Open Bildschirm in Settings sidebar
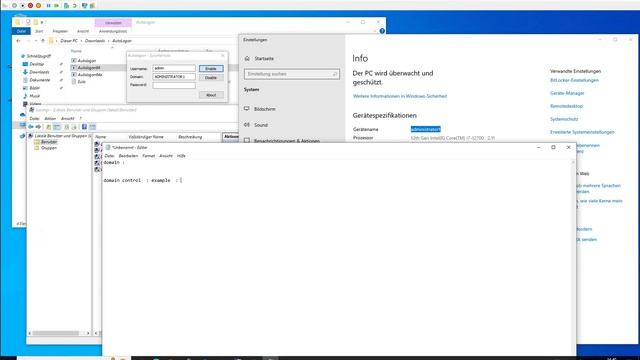 click(264, 109)
